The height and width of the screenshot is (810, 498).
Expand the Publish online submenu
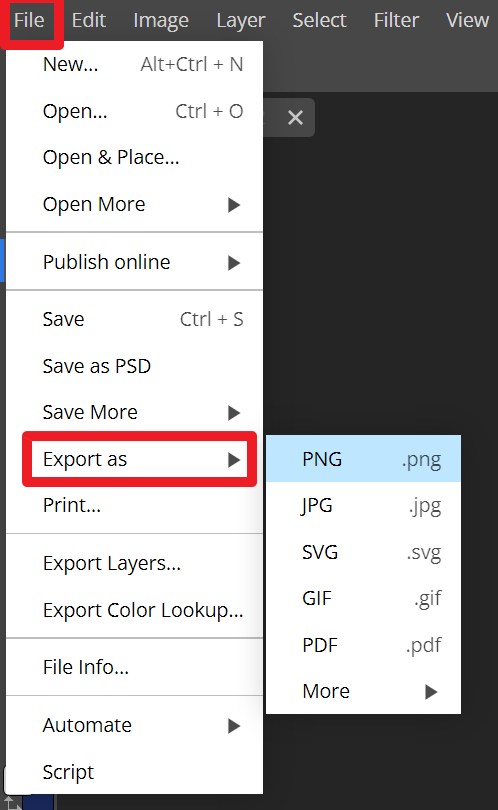click(x=134, y=262)
